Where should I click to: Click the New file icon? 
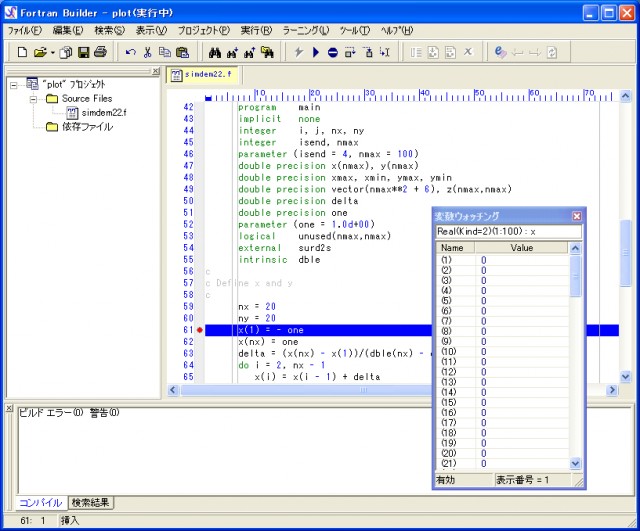pos(21,52)
